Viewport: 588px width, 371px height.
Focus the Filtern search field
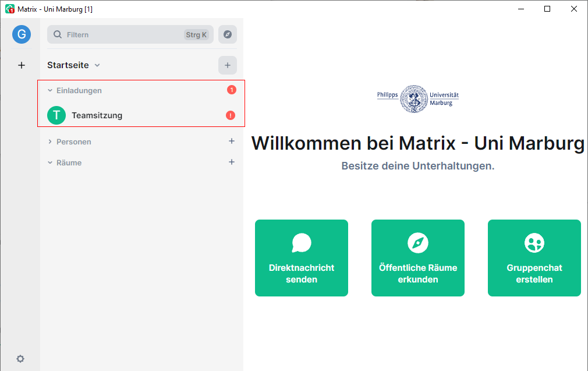130,34
